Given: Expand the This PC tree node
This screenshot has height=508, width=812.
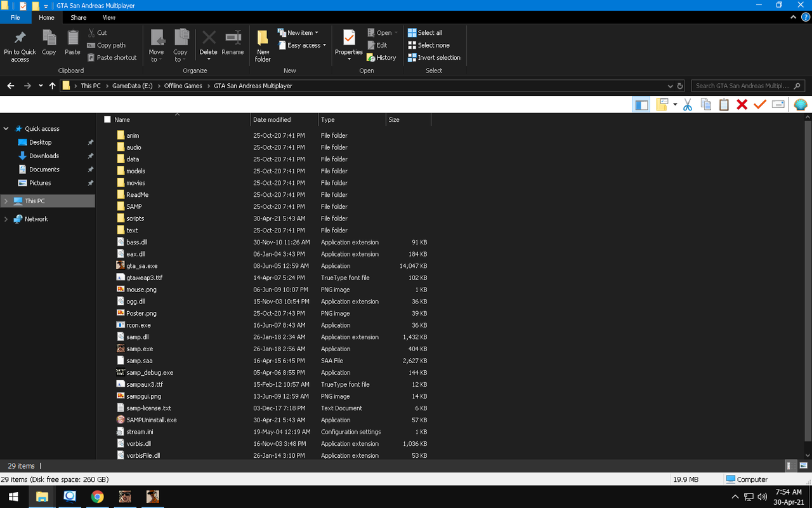Looking at the screenshot, I should click(6, 201).
